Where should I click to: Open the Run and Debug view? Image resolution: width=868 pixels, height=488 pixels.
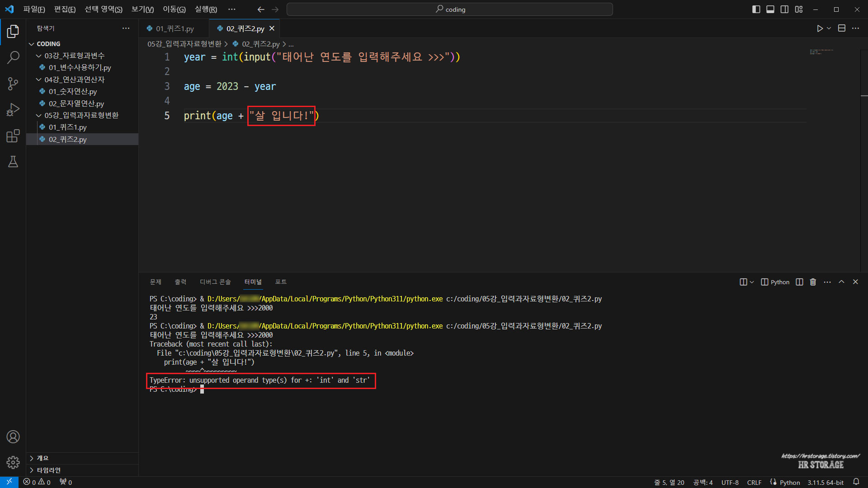(x=13, y=110)
